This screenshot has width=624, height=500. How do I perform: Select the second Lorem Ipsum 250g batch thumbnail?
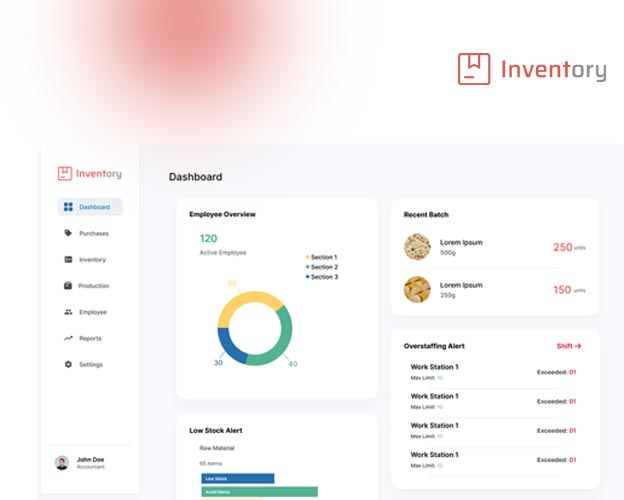tap(417, 289)
